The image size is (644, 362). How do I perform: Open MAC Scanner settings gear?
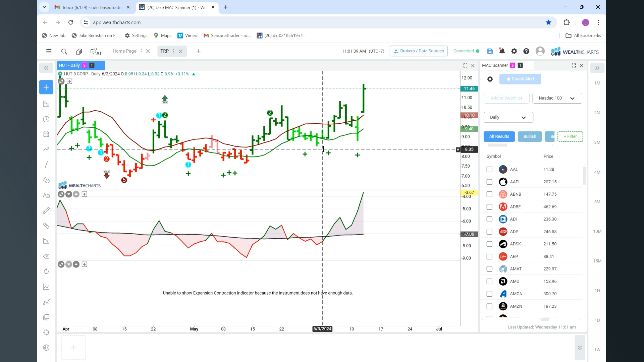coord(490,79)
